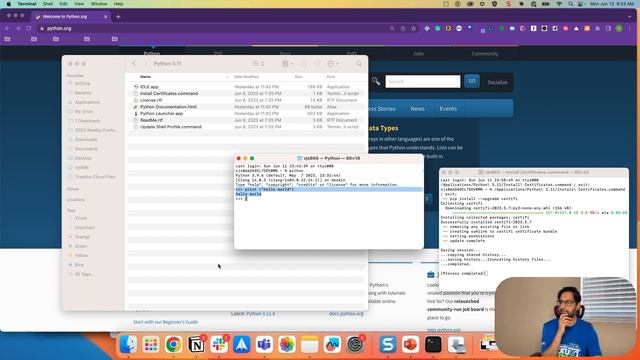Open Applications in Finder sidebar
Image resolution: width=640 pixels, height=360 pixels.
[87, 102]
